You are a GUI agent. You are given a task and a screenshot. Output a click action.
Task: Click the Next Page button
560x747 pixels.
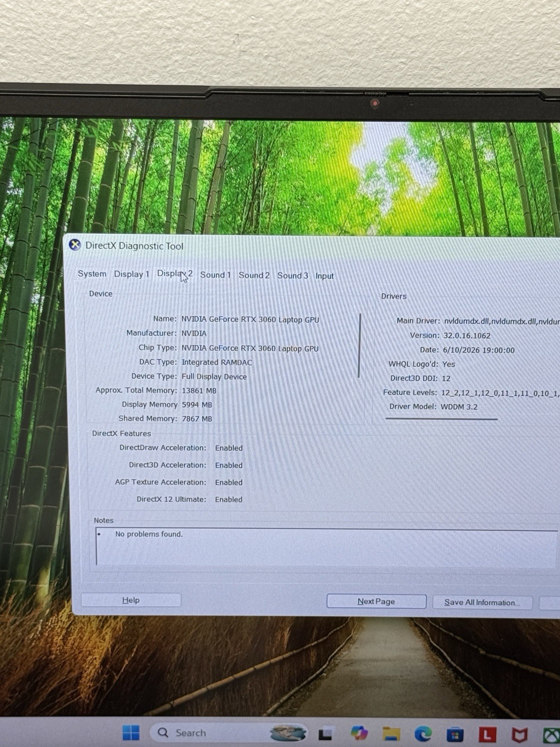coord(376,601)
